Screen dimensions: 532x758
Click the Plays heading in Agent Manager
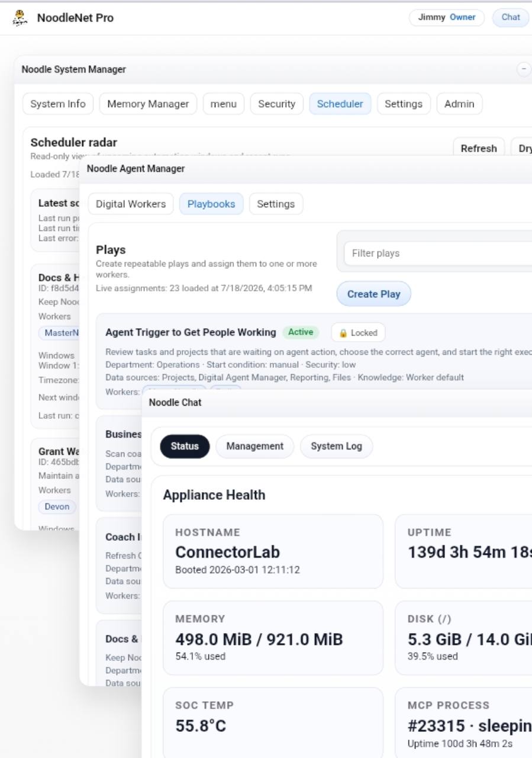[x=111, y=250]
